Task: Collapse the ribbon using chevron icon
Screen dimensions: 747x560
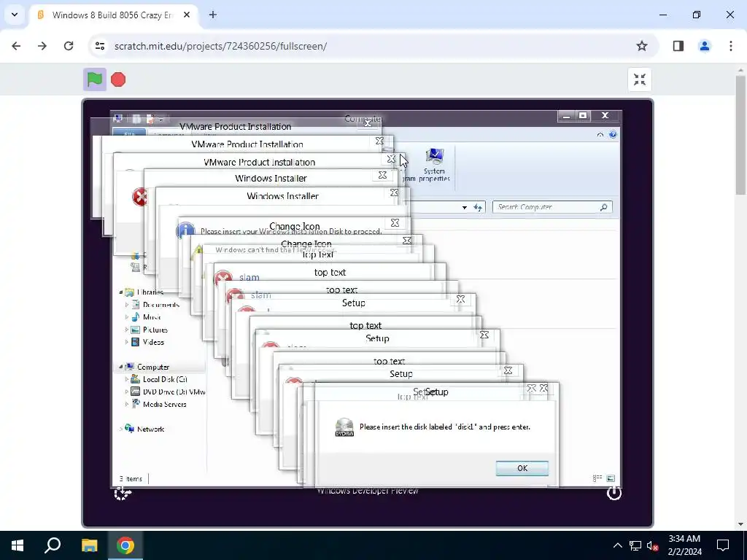Action: [600, 135]
